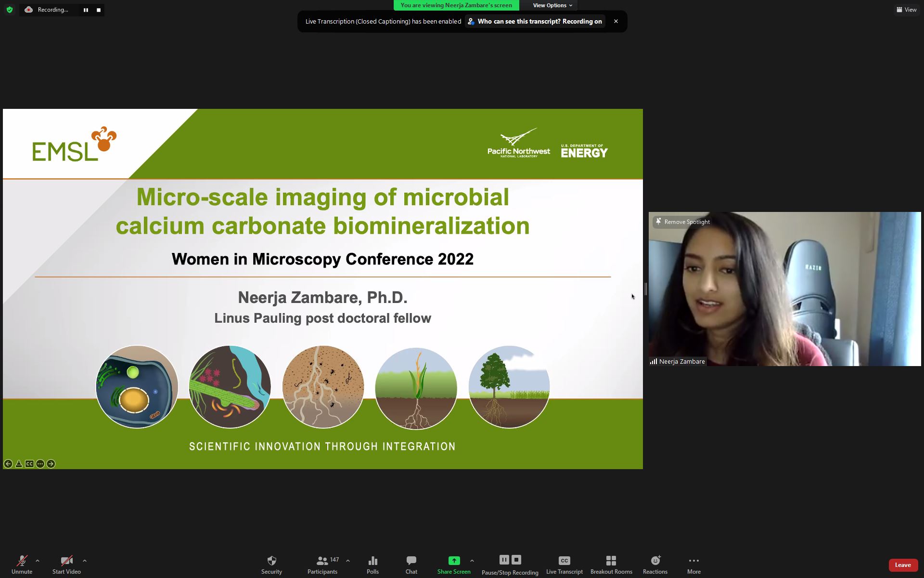This screenshot has height=578, width=924.
Task: Click the panel divider handle beside video
Action: (x=645, y=289)
